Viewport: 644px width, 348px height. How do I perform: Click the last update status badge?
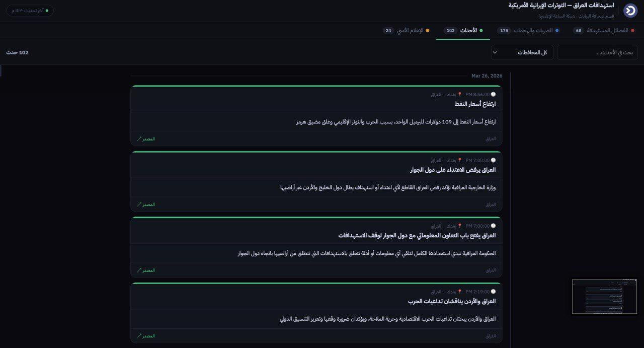pos(30,11)
